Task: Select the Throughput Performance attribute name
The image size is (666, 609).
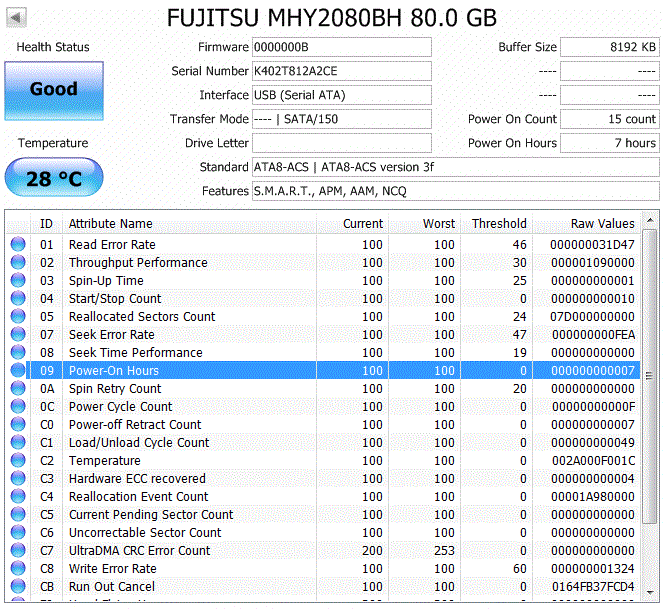Action: pyautogui.click(x=138, y=262)
